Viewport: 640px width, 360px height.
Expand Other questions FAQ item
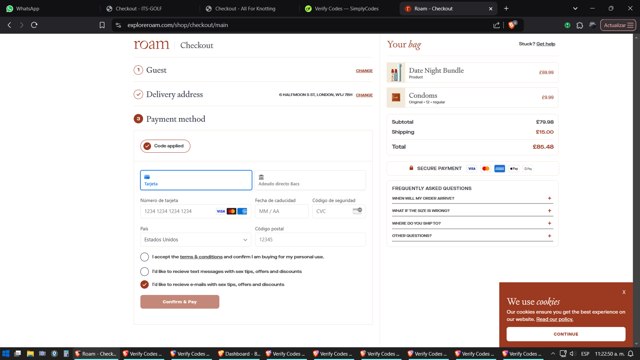pos(472,236)
